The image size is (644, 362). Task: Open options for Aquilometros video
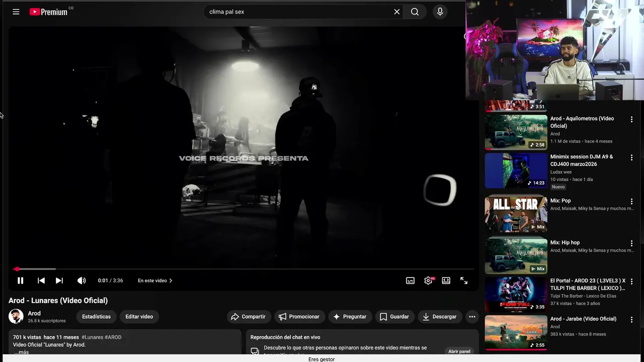click(631, 120)
